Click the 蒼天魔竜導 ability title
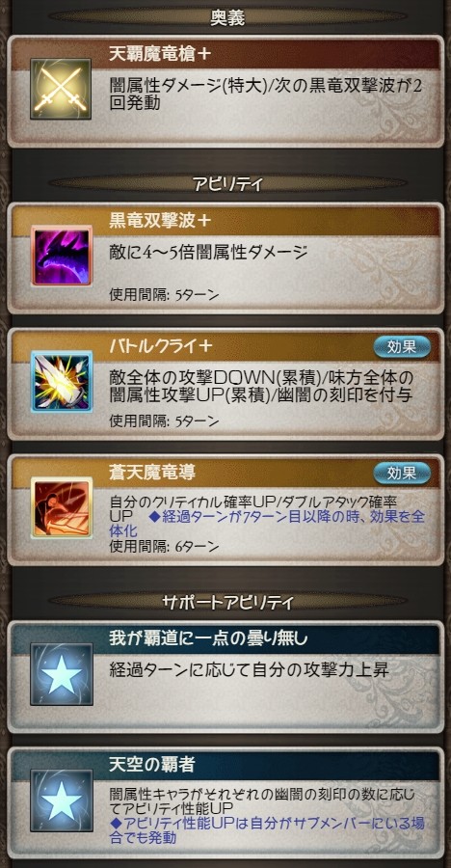The image size is (451, 868). click(x=152, y=473)
